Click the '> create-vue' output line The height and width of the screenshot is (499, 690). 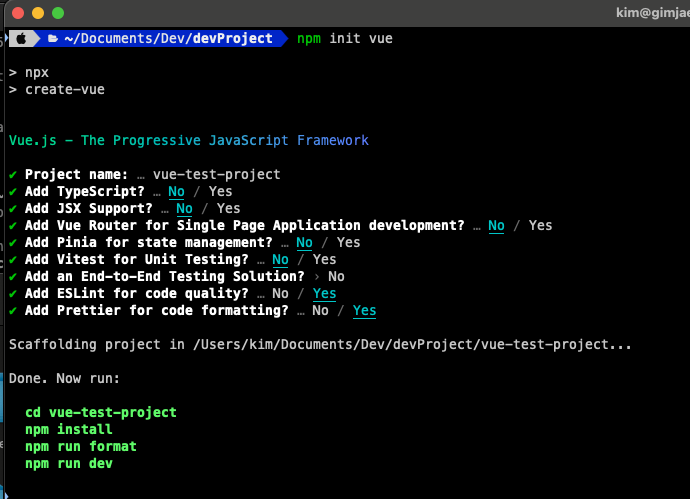pyautogui.click(x=57, y=90)
